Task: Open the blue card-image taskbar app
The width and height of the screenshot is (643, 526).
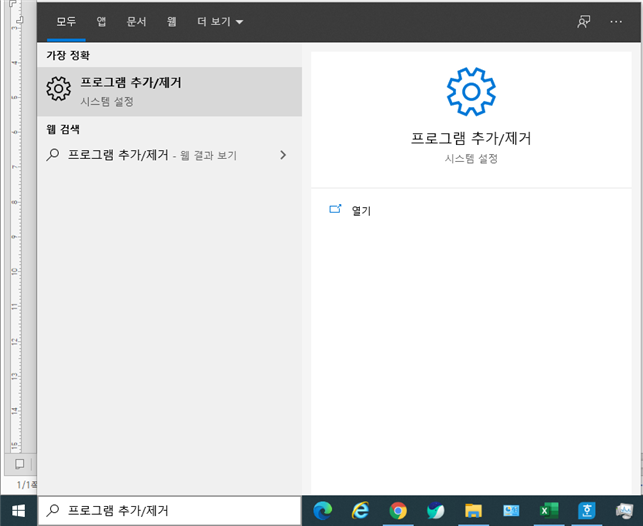Action: pyautogui.click(x=511, y=511)
